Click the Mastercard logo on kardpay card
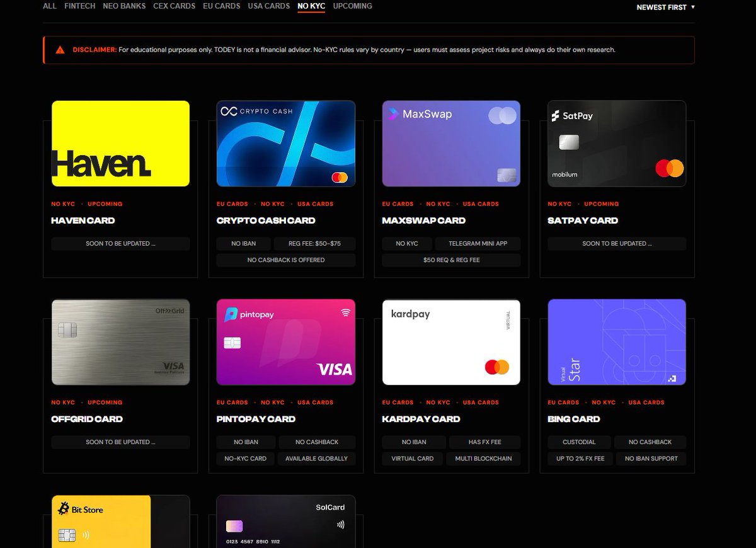Viewport: 756px width, 548px height. pos(497,367)
